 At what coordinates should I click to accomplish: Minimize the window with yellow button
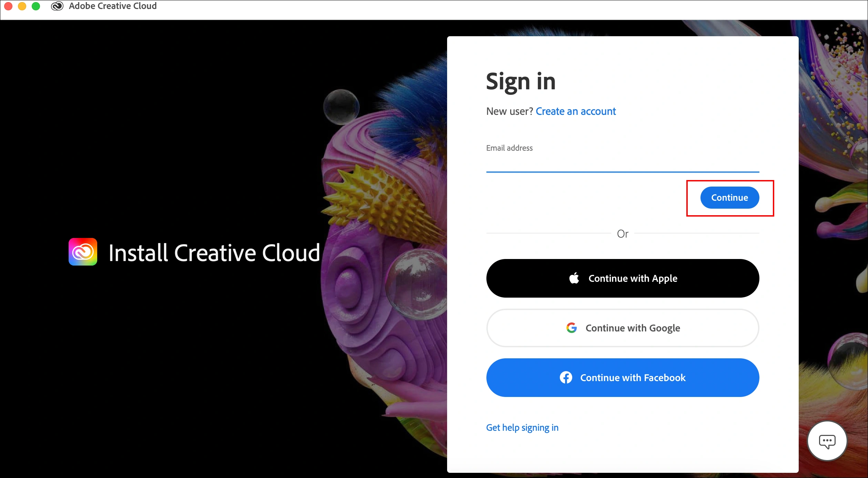(22, 6)
